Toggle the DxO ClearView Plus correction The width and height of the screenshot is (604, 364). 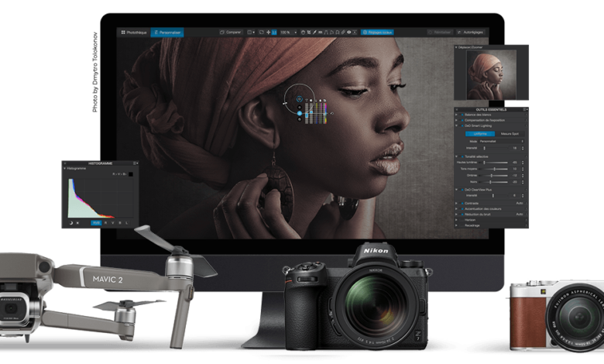click(x=462, y=190)
